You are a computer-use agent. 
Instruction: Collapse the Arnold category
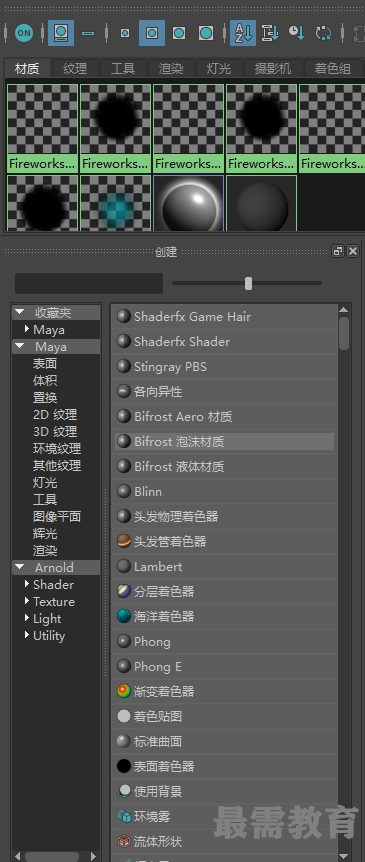[20, 567]
